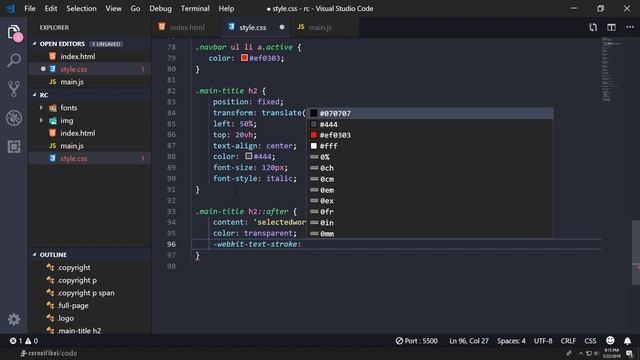Click the errors and warnings status icon

click(x=24, y=341)
